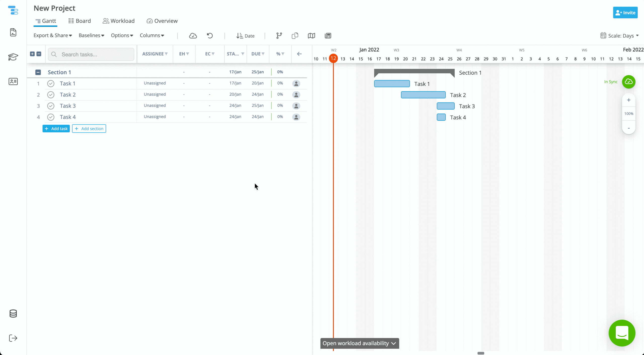The height and width of the screenshot is (355, 644).
Task: Click the Invite button
Action: (625, 13)
